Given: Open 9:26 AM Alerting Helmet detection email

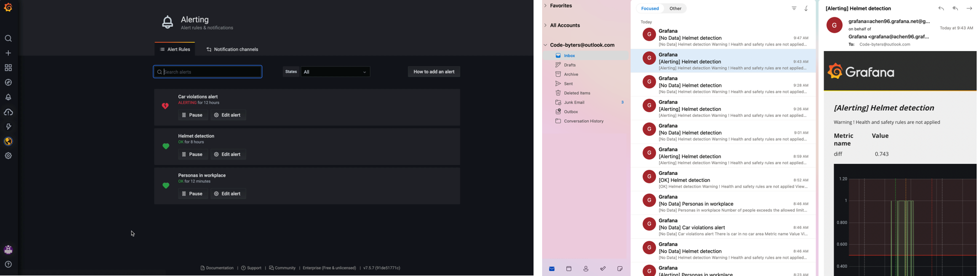Looking at the screenshot, I should [x=723, y=109].
